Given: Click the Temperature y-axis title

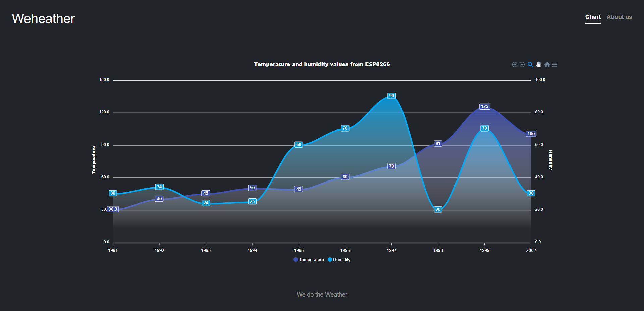Looking at the screenshot, I should tap(94, 160).
